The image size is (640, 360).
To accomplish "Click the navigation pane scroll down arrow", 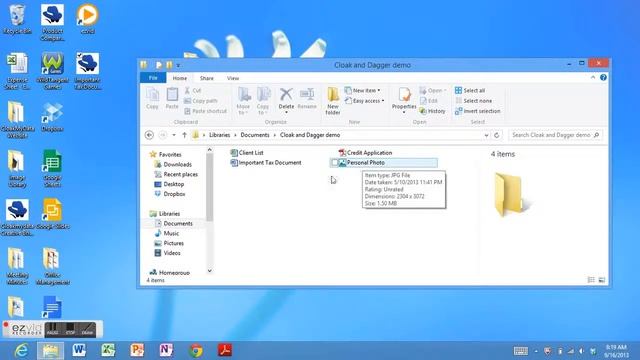I will pyautogui.click(x=210, y=271).
